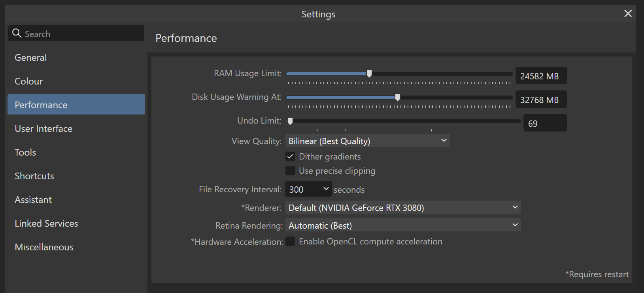
Task: Expand the File Recovery Interval dropdown
Action: coord(308,189)
